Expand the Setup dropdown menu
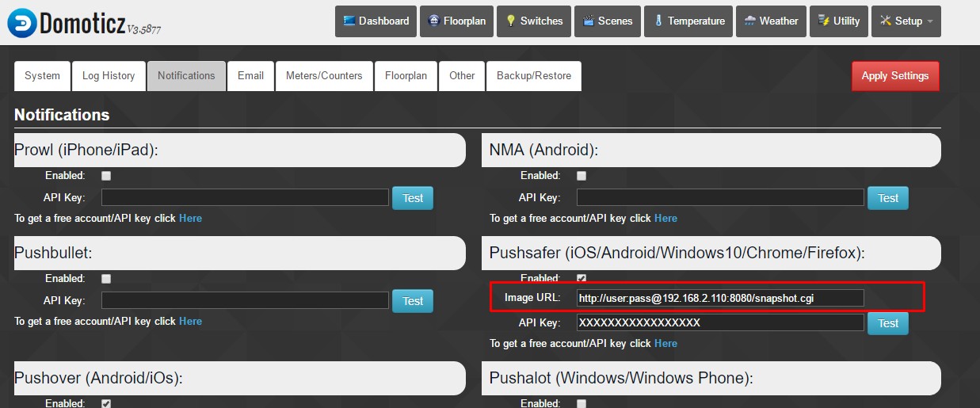Viewport: 980px width, 408px height. (x=906, y=21)
